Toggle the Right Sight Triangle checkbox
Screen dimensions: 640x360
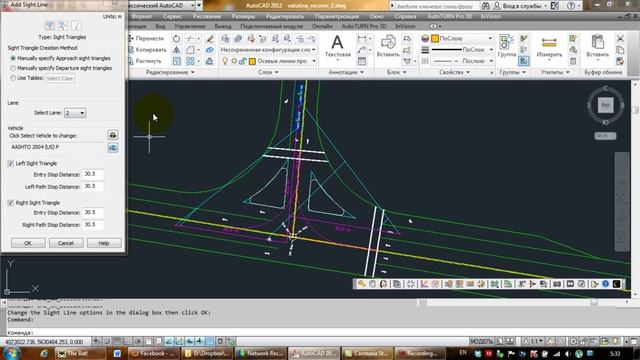[11, 203]
